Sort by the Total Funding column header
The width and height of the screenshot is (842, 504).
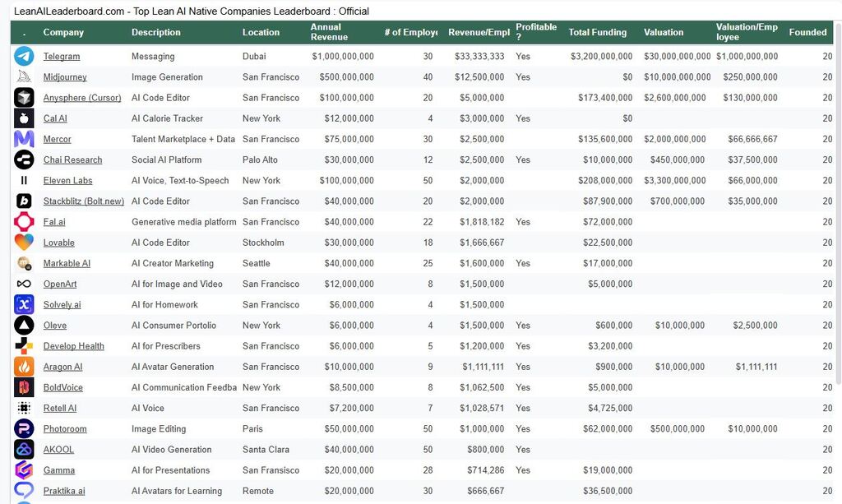tap(598, 32)
